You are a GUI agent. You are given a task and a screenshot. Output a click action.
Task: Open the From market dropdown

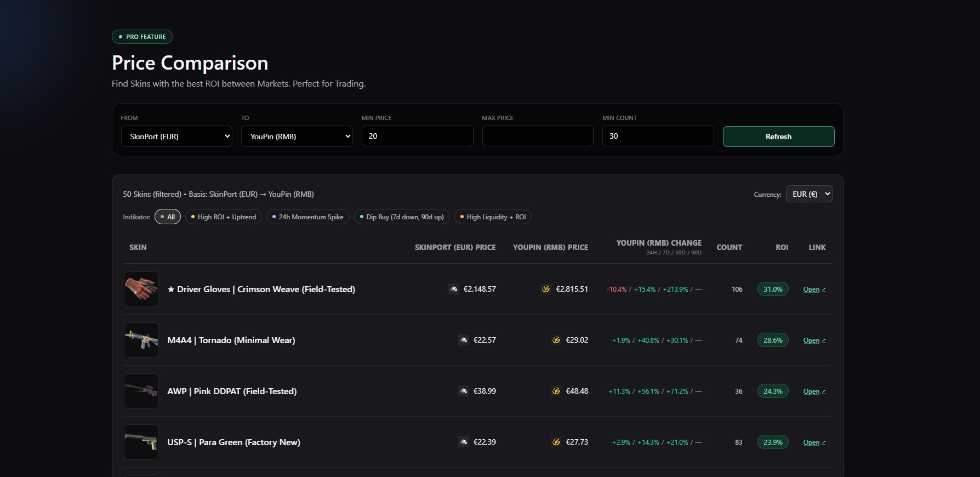[176, 137]
